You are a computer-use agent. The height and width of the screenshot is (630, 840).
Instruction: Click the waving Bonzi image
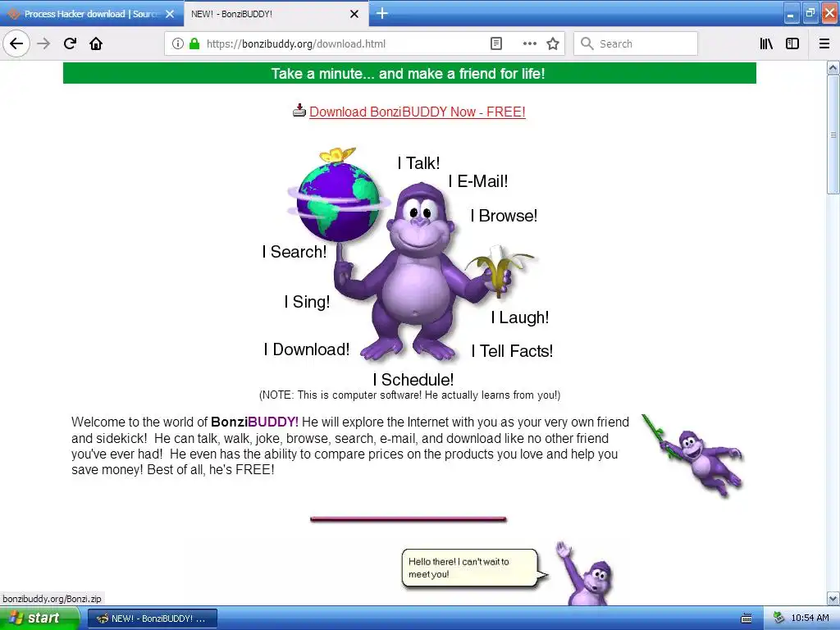[x=585, y=573]
